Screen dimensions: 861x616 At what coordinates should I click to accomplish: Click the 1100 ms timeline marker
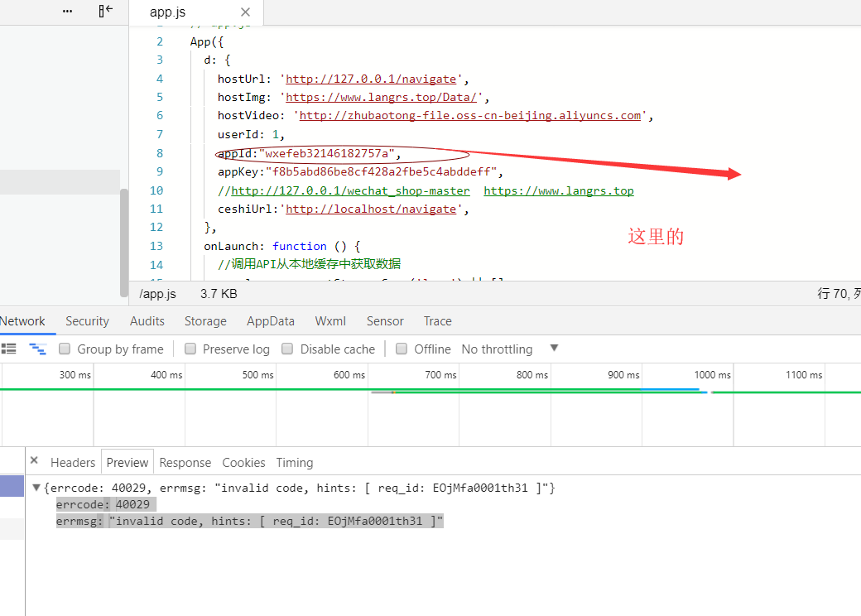pos(804,375)
